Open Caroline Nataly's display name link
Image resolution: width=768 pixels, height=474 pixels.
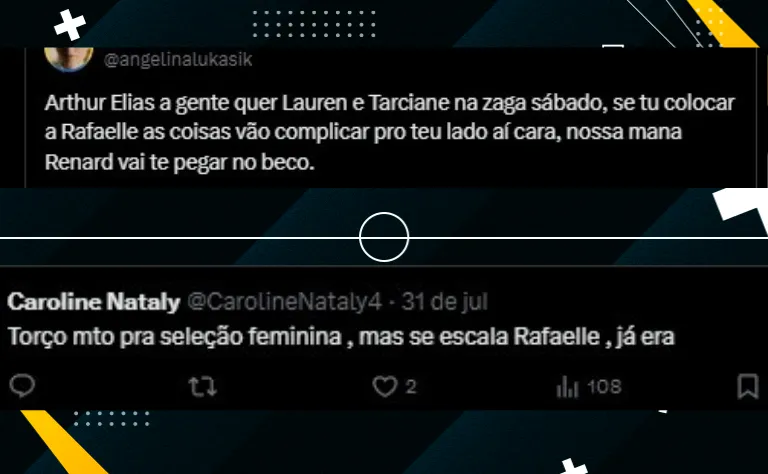click(x=94, y=302)
